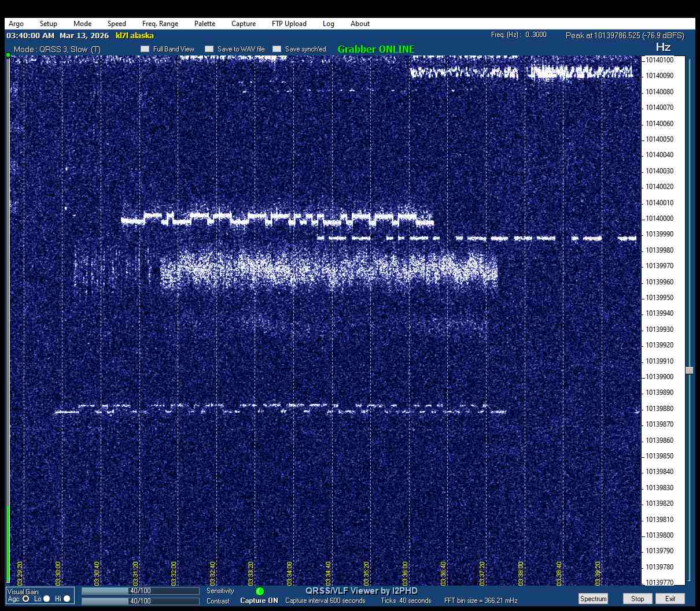
Task: Open the Capture menu
Action: pyautogui.click(x=244, y=24)
